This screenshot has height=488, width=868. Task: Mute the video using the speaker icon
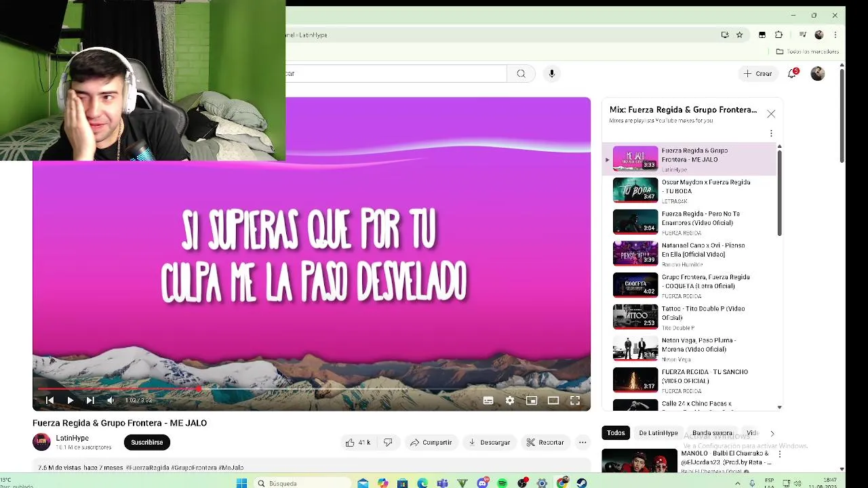coord(111,401)
